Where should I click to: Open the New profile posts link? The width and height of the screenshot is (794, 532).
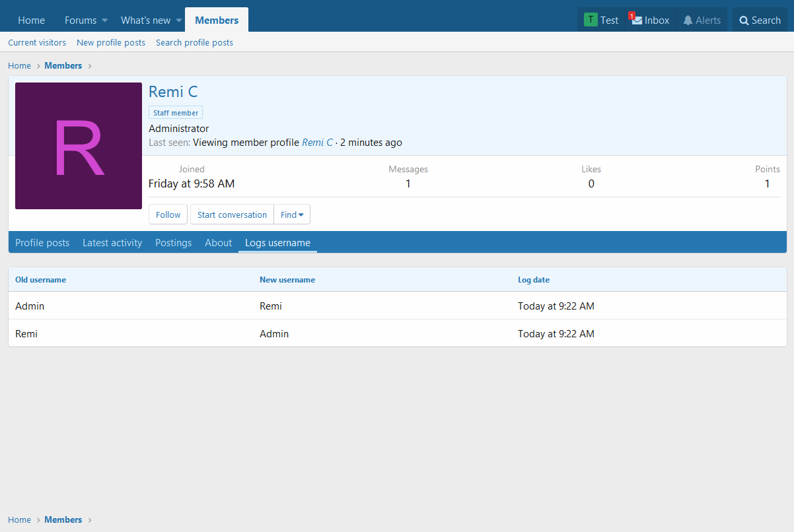111,42
